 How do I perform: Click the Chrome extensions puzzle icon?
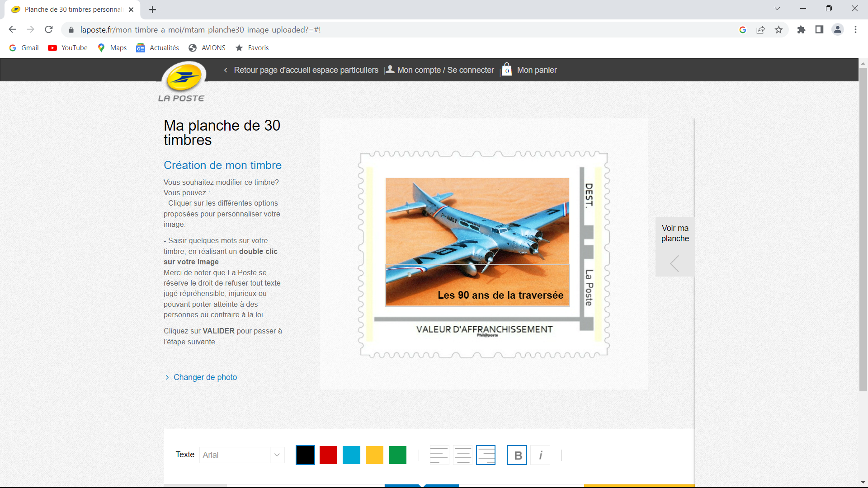coord(801,30)
